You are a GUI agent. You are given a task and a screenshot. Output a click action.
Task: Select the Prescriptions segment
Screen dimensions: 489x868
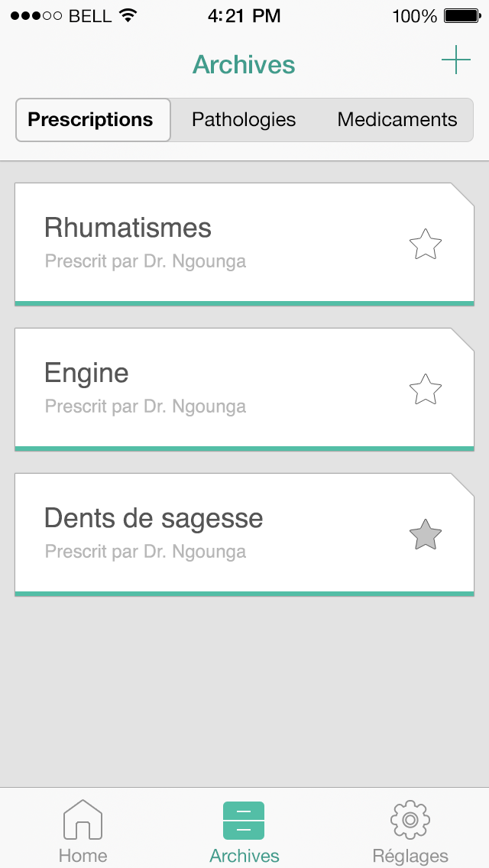point(91,120)
